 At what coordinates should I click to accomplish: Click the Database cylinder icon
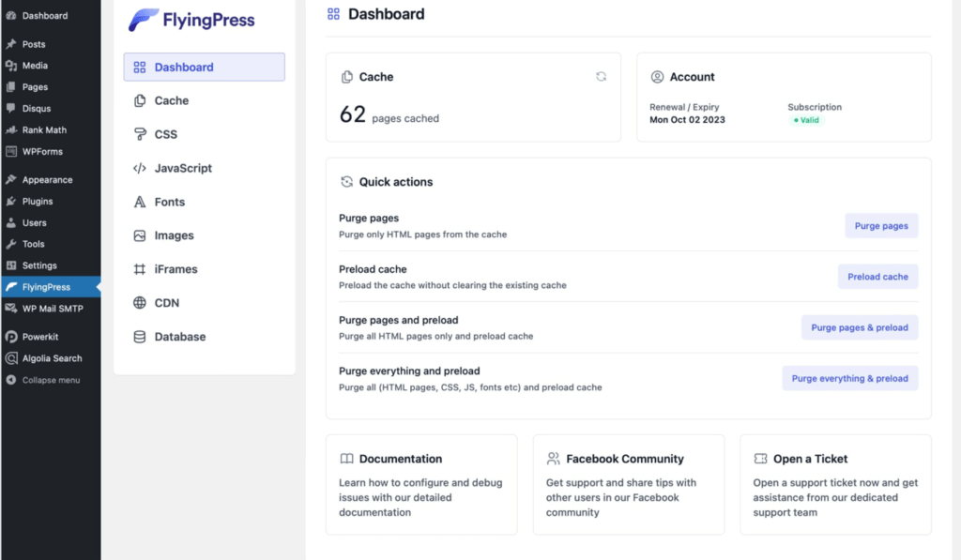139,337
